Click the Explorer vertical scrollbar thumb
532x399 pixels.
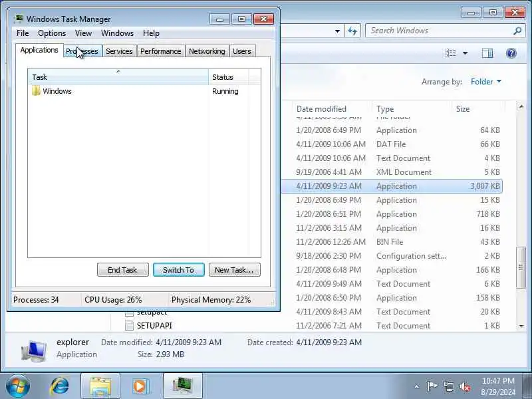521,268
